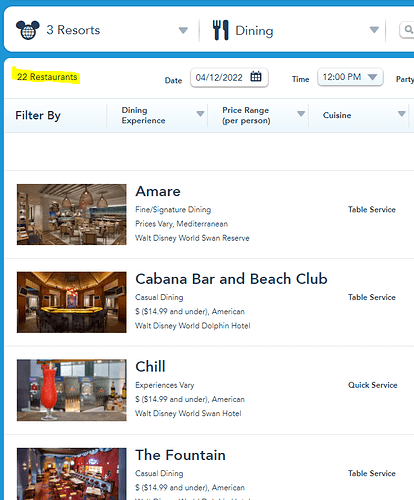Click the Chill red drink thumbnail
Screen dimensions: 414x500
point(72,390)
